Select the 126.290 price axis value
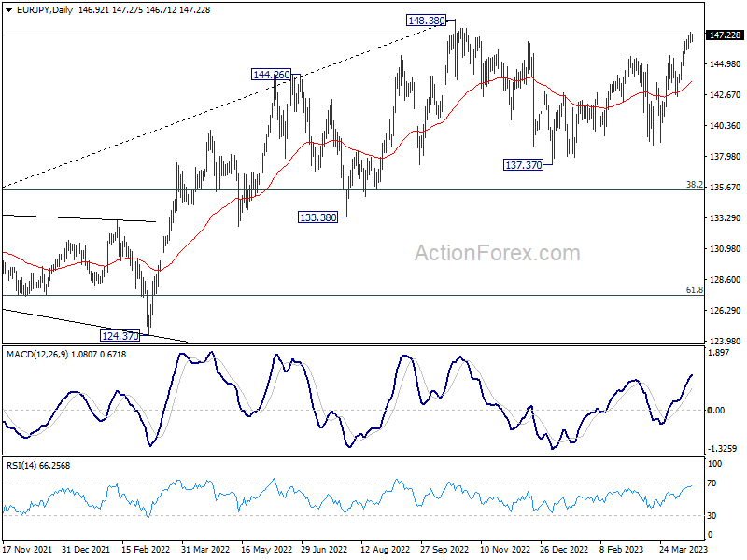Image resolution: width=747 pixels, height=560 pixels. click(x=726, y=311)
